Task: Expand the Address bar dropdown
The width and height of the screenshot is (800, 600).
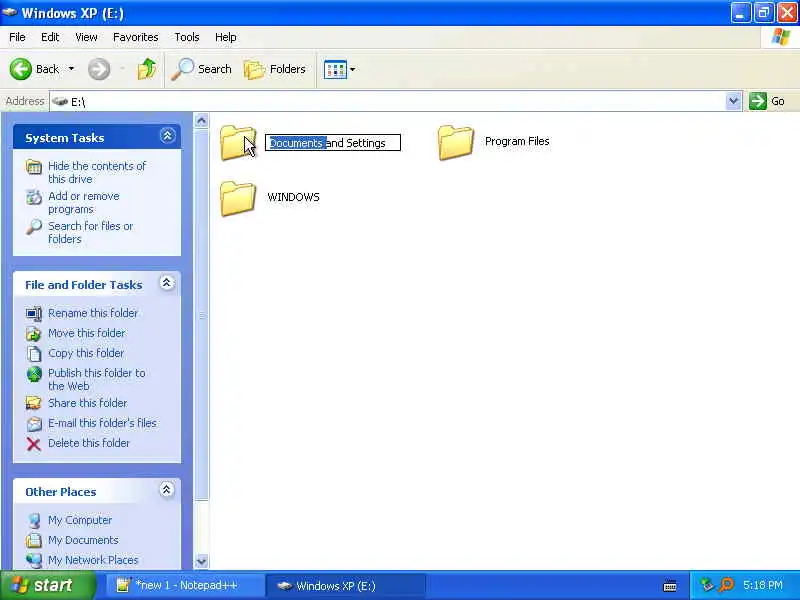Action: coord(733,101)
